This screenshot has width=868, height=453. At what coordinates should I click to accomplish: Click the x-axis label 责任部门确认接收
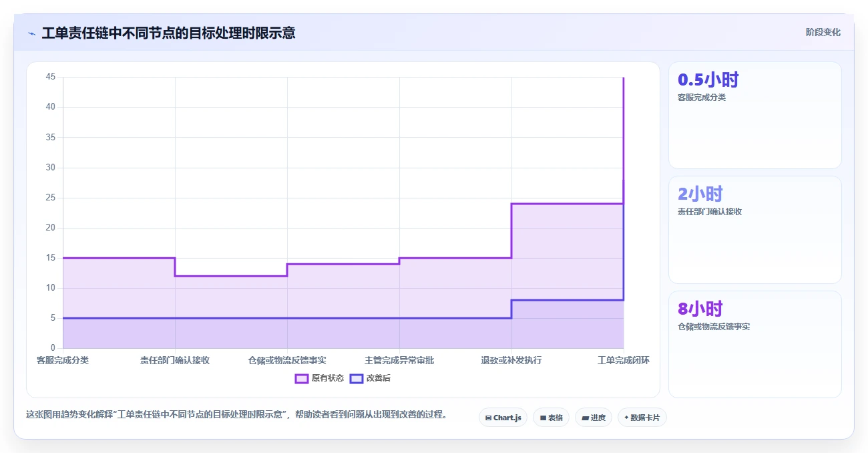pyautogui.click(x=175, y=360)
